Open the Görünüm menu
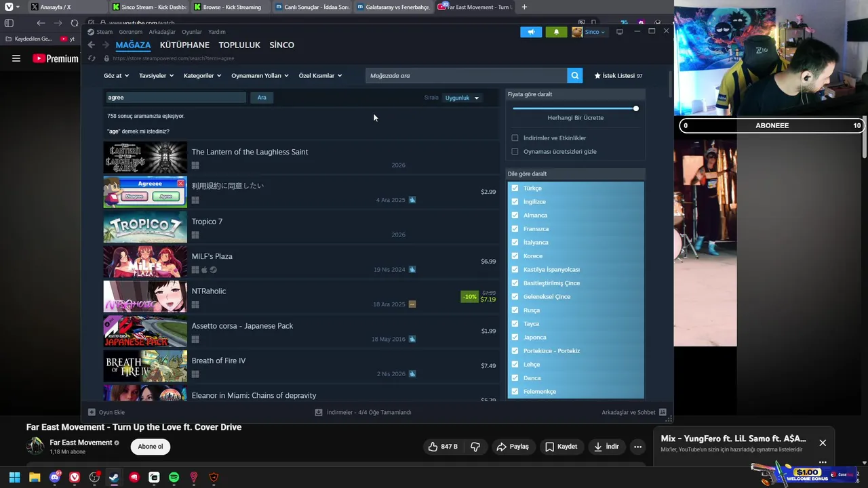The image size is (868, 488). (x=130, y=32)
